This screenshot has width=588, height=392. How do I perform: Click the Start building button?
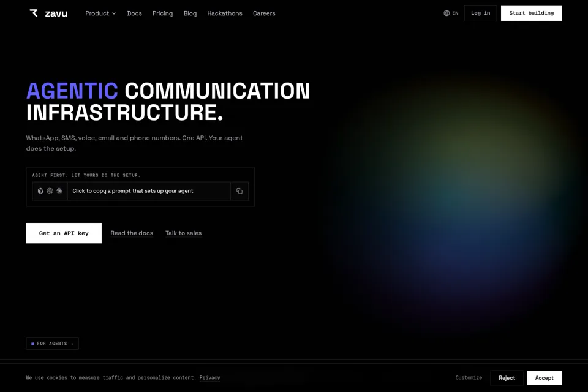[x=532, y=13]
